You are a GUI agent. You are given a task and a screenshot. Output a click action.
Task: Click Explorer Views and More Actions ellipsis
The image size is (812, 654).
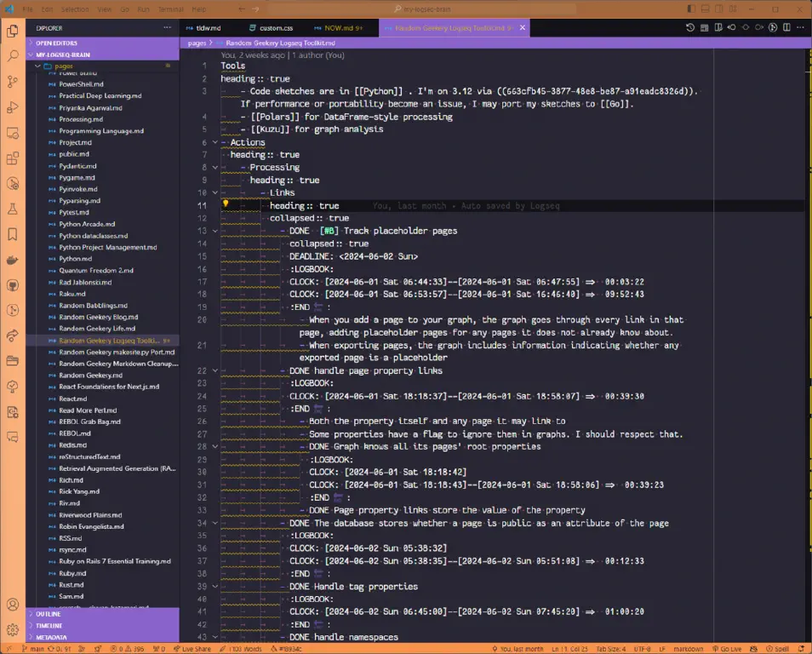(x=168, y=27)
